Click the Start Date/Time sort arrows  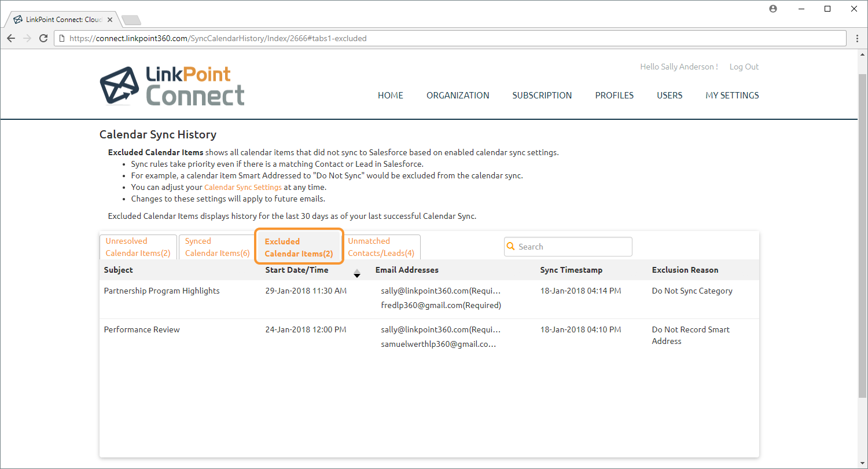coord(357,273)
